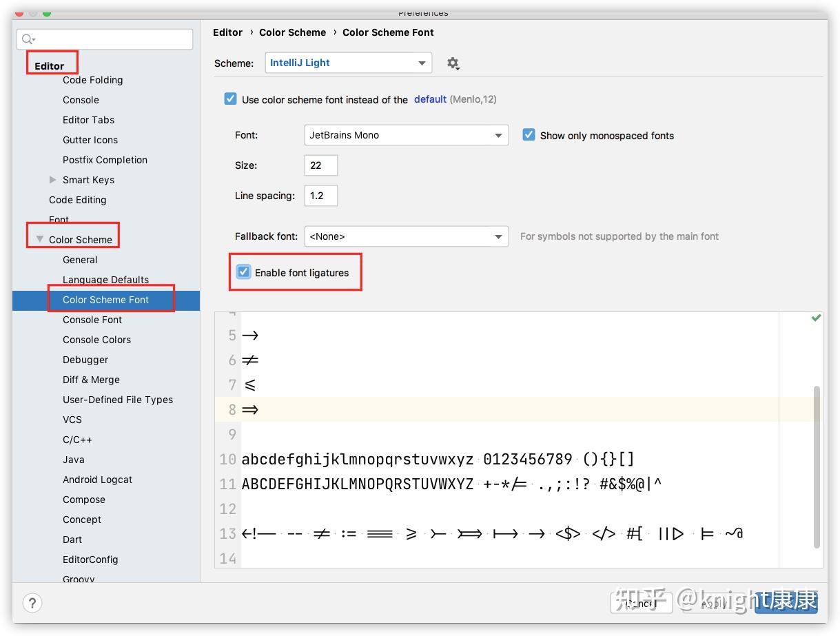Click in the Size field
The height and width of the screenshot is (636, 840).
[x=320, y=165]
